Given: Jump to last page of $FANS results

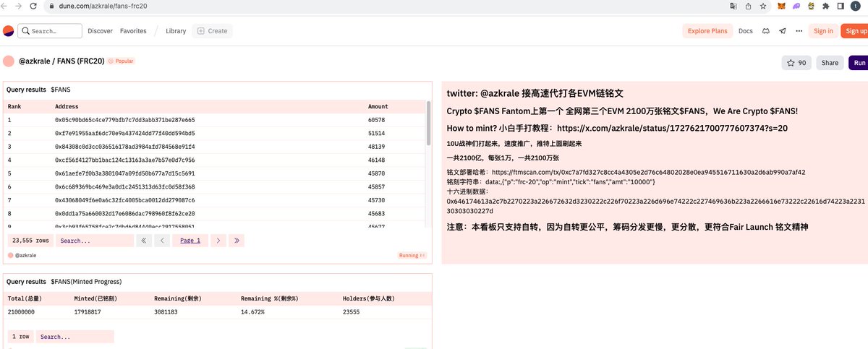Looking at the screenshot, I should (x=236, y=240).
